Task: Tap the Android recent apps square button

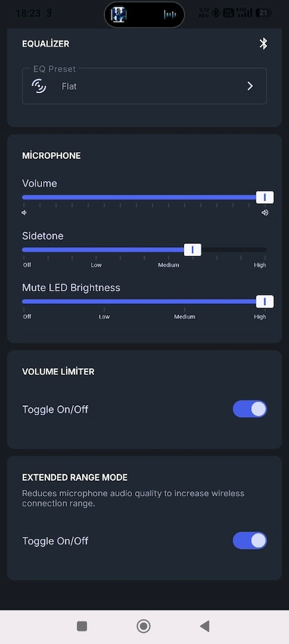Action: pyautogui.click(x=82, y=626)
